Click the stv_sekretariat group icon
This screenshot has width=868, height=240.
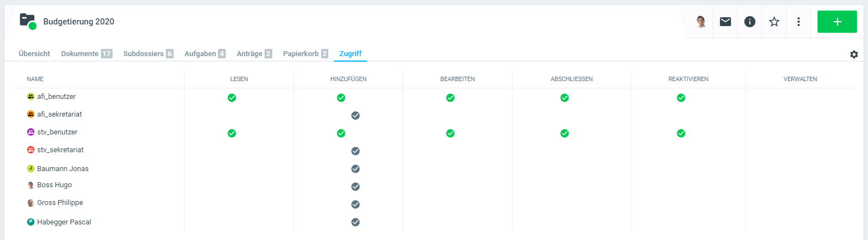pyautogui.click(x=31, y=150)
